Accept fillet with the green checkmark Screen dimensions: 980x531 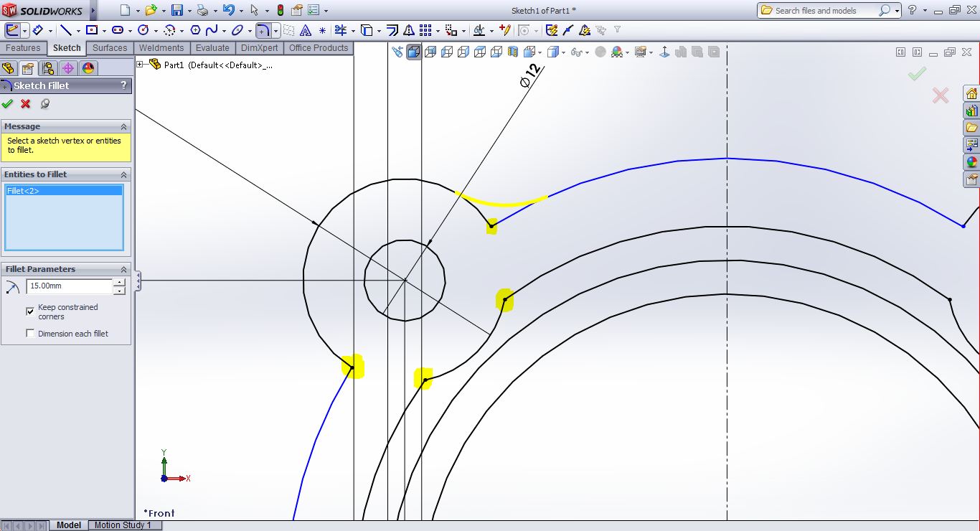coord(8,104)
